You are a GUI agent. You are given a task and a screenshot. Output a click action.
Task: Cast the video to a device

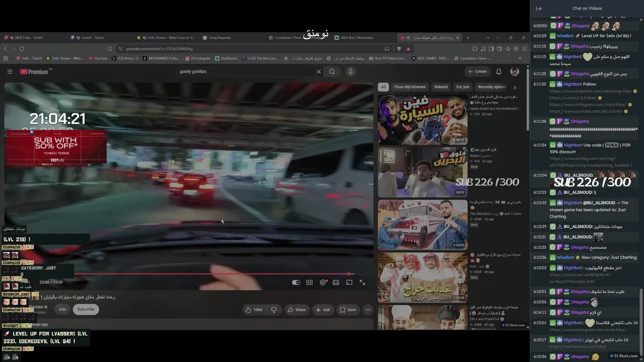point(349,283)
